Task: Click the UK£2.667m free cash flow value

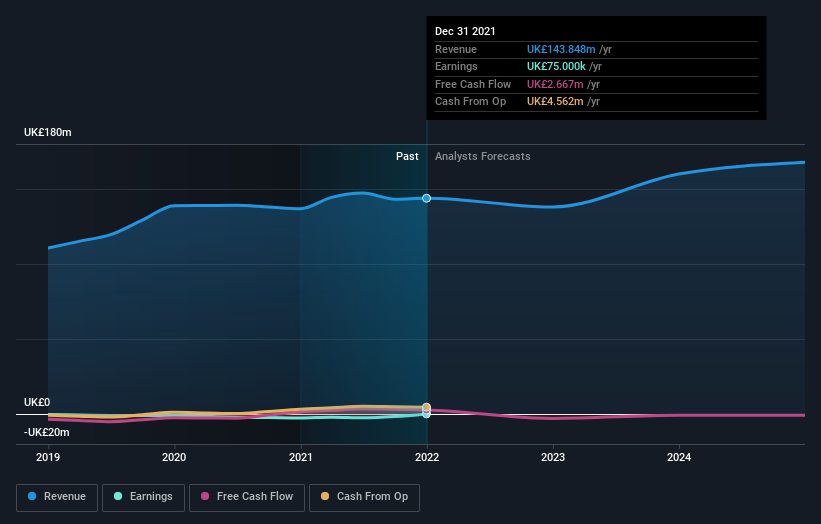Action: (x=555, y=84)
